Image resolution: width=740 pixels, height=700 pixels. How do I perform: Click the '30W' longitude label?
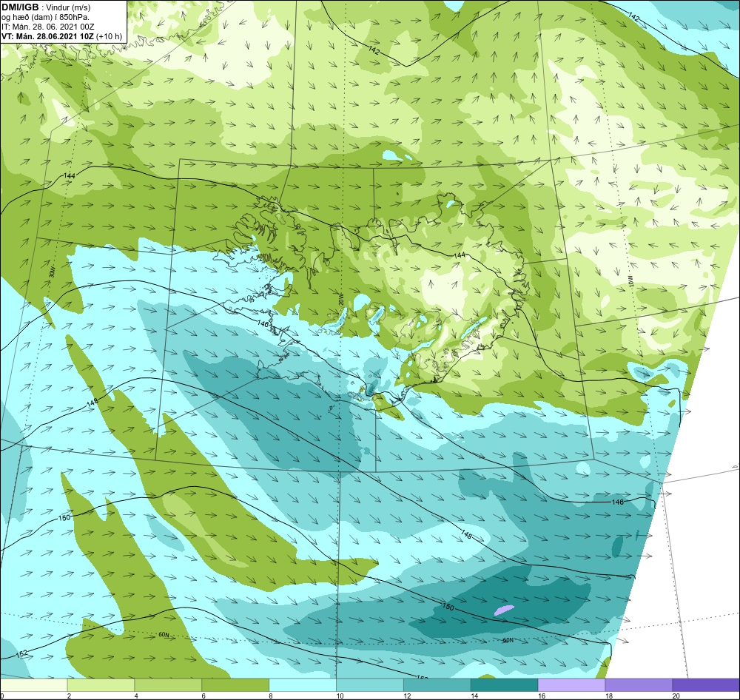pyautogui.click(x=52, y=272)
